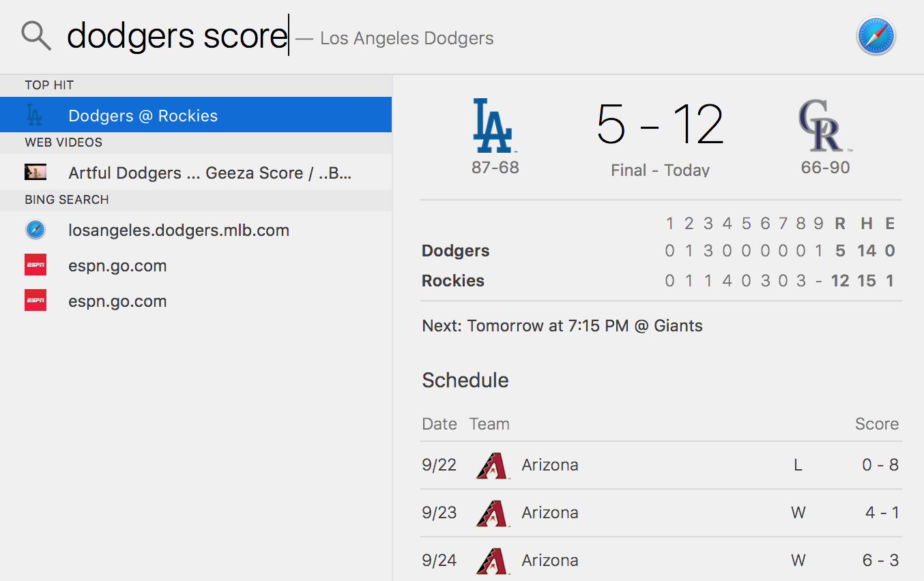Screen dimensions: 924x581
Task: Click the Spotlight magnifying glass icon
Action: 36,35
